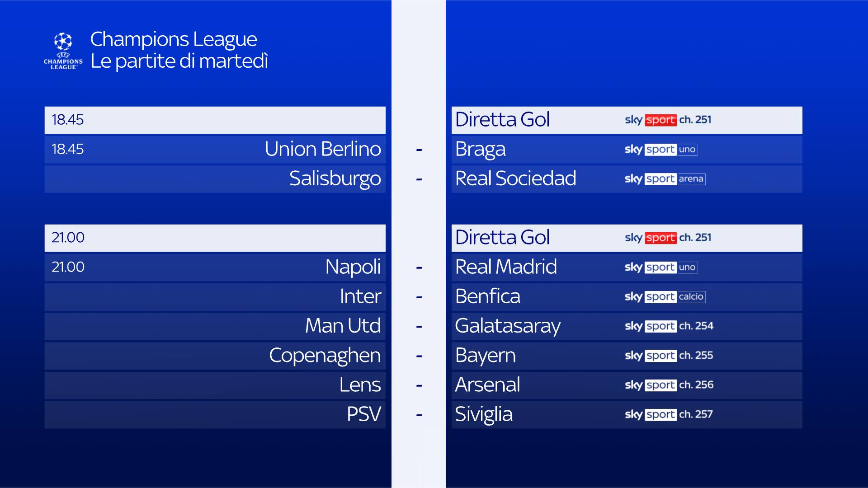Click the Man Utd team name
This screenshot has width=868, height=488.
(x=343, y=326)
